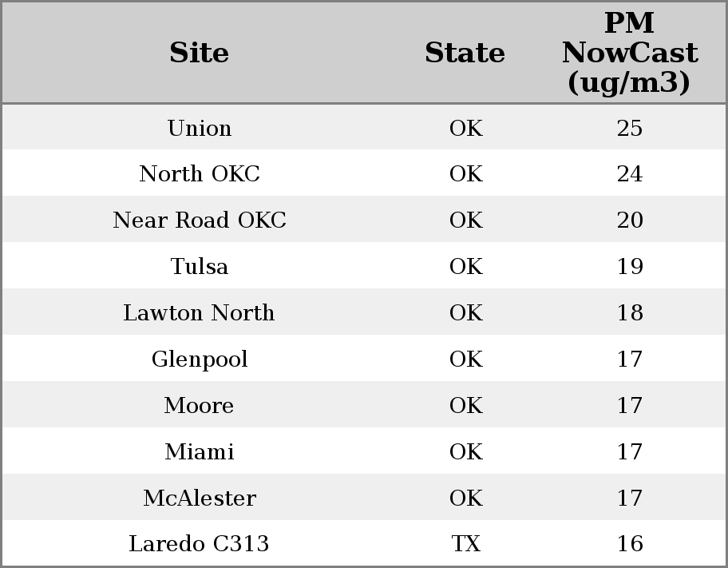
Task: Select the Moore site name
Action: coord(200,406)
